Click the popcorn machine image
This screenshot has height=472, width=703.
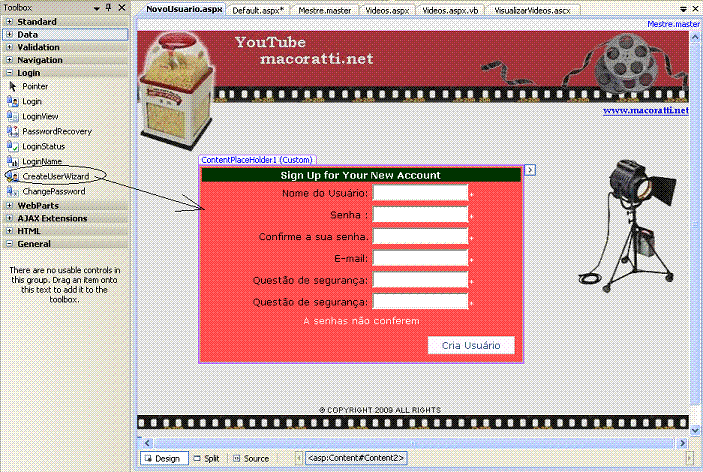click(x=177, y=91)
